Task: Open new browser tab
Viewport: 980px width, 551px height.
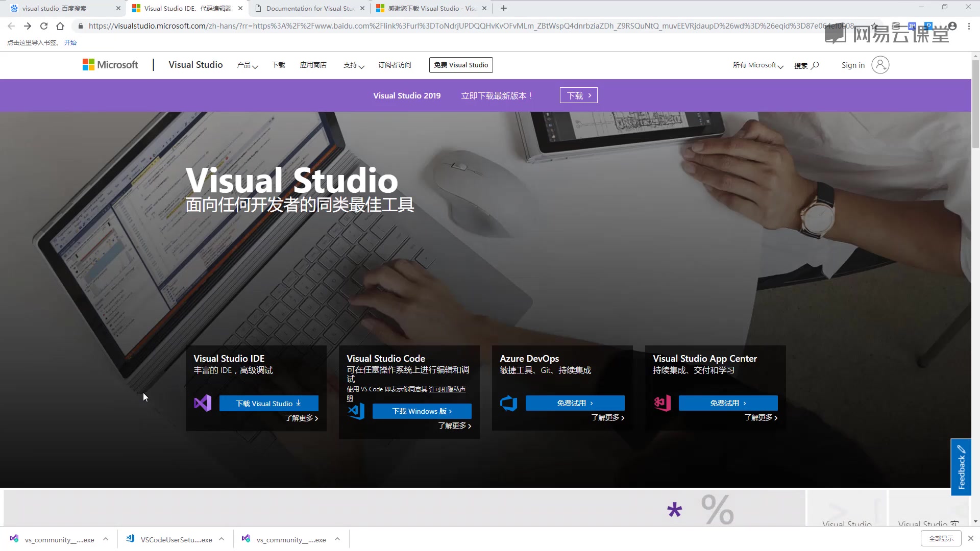Action: coord(504,8)
